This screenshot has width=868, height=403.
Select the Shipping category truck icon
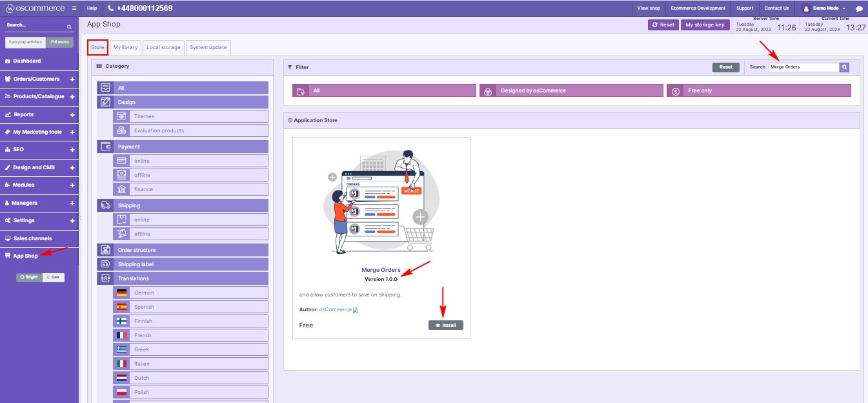105,205
